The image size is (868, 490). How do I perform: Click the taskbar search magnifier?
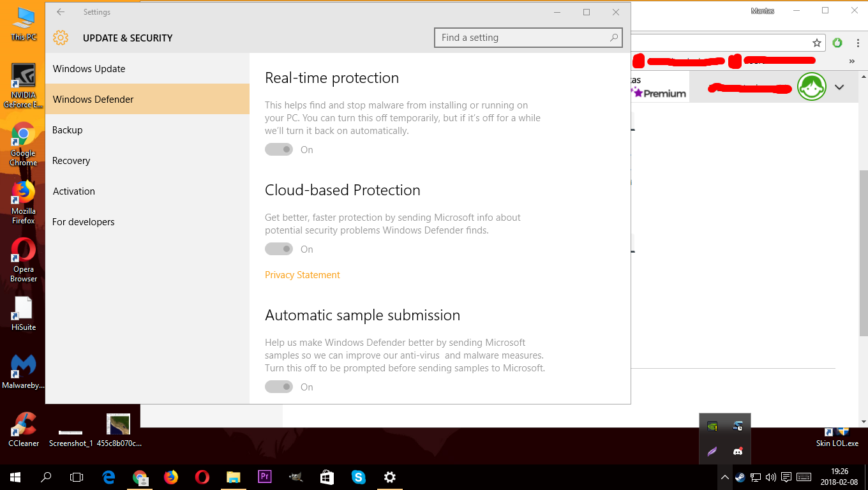tap(46, 477)
